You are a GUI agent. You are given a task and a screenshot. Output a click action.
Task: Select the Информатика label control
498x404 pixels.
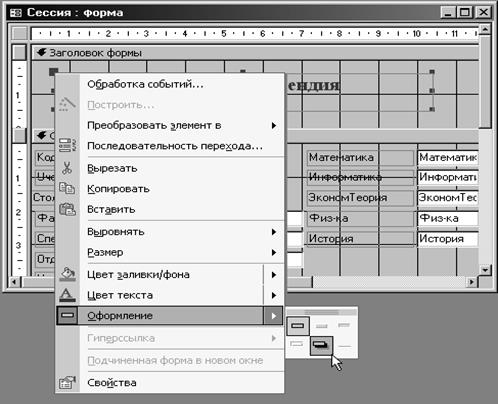tap(360, 177)
